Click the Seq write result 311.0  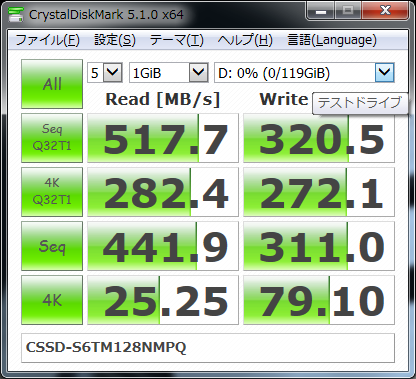[x=319, y=246]
